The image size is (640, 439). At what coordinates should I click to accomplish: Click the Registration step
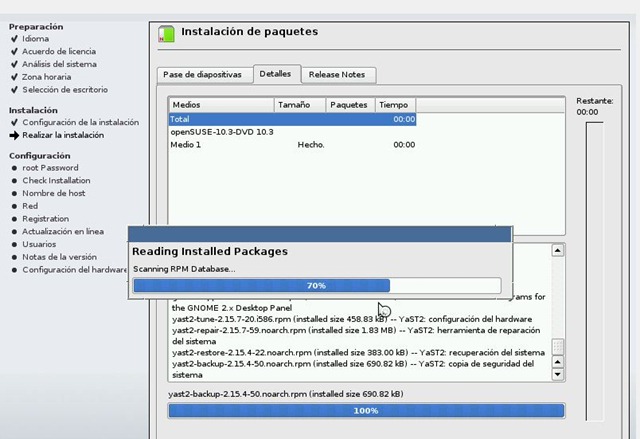[x=46, y=219]
